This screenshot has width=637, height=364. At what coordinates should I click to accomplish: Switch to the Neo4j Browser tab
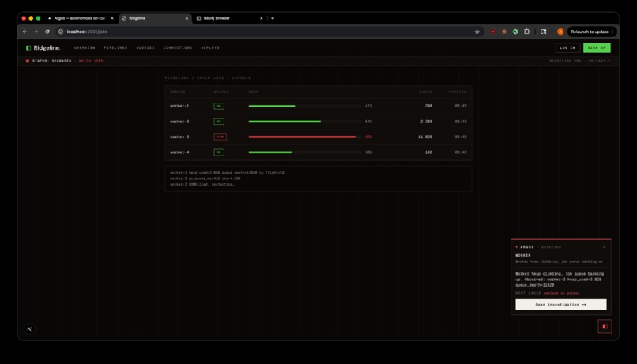229,18
